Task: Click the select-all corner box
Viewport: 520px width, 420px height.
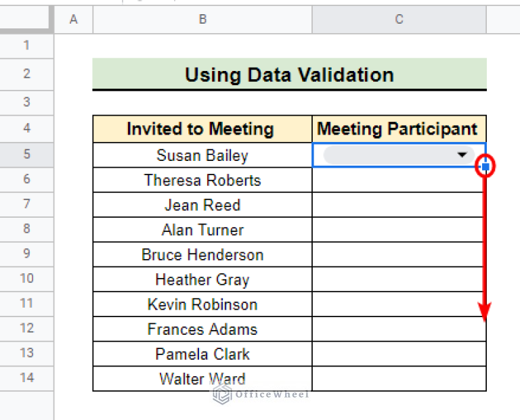Action: click(x=26, y=19)
